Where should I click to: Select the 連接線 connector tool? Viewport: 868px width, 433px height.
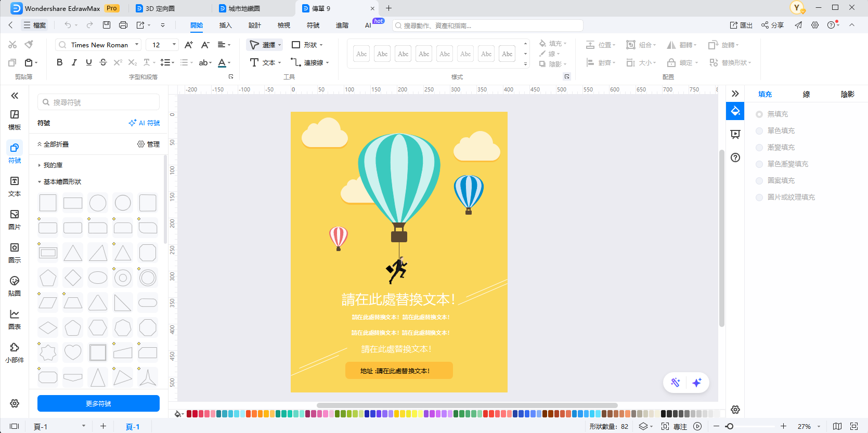(310, 62)
